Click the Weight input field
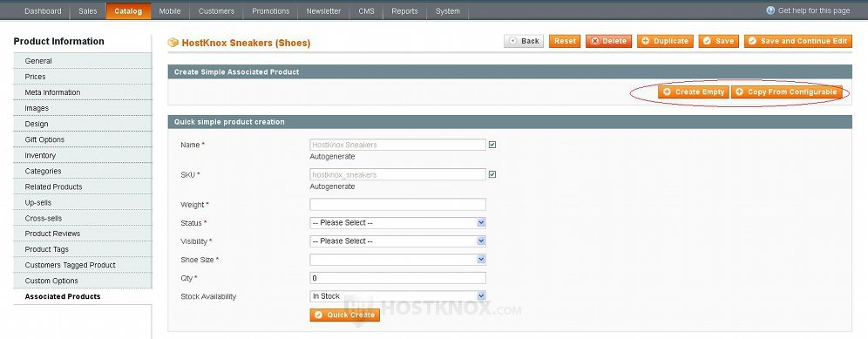868x339 pixels. [397, 205]
